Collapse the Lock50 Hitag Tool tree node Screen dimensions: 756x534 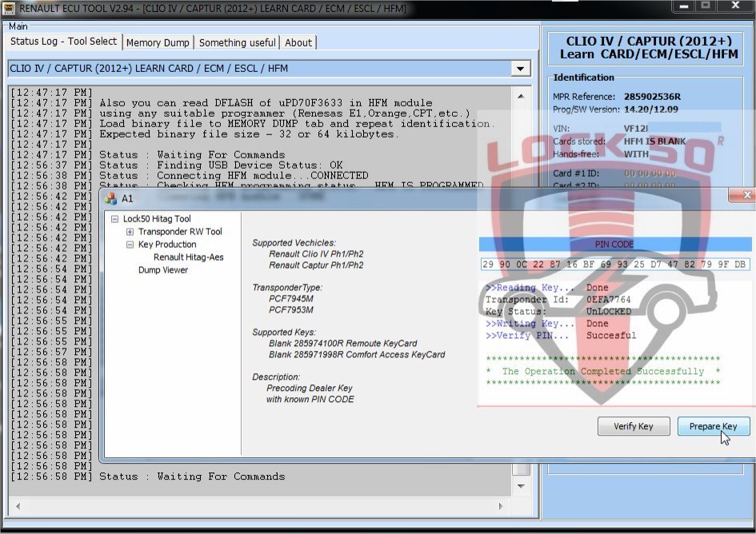(115, 219)
